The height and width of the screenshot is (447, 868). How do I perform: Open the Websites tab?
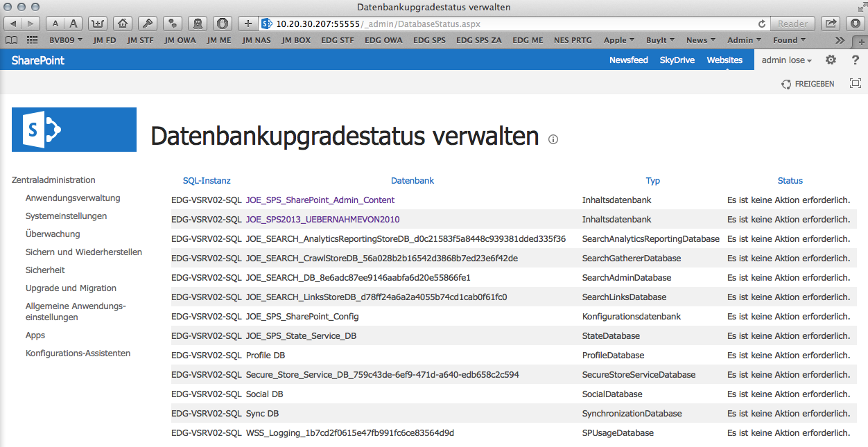click(x=724, y=60)
